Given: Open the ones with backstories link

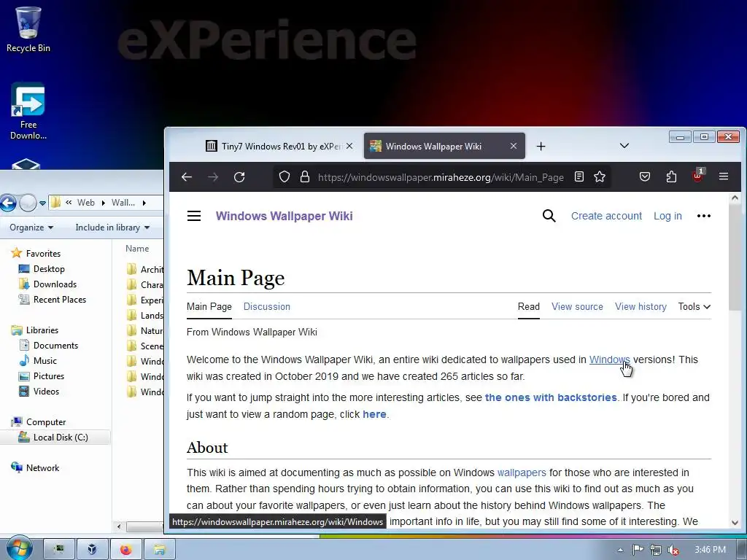Looking at the screenshot, I should [x=551, y=397].
